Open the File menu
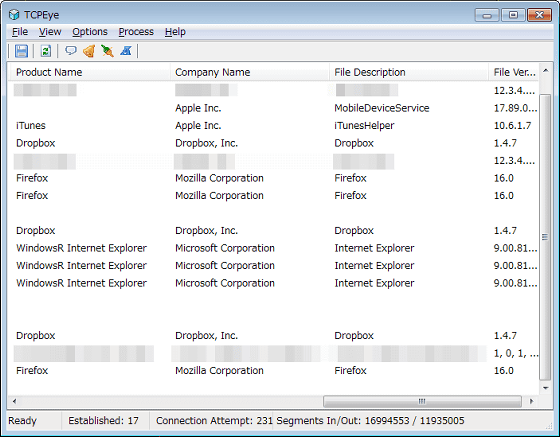The height and width of the screenshot is (437, 560). (20, 32)
